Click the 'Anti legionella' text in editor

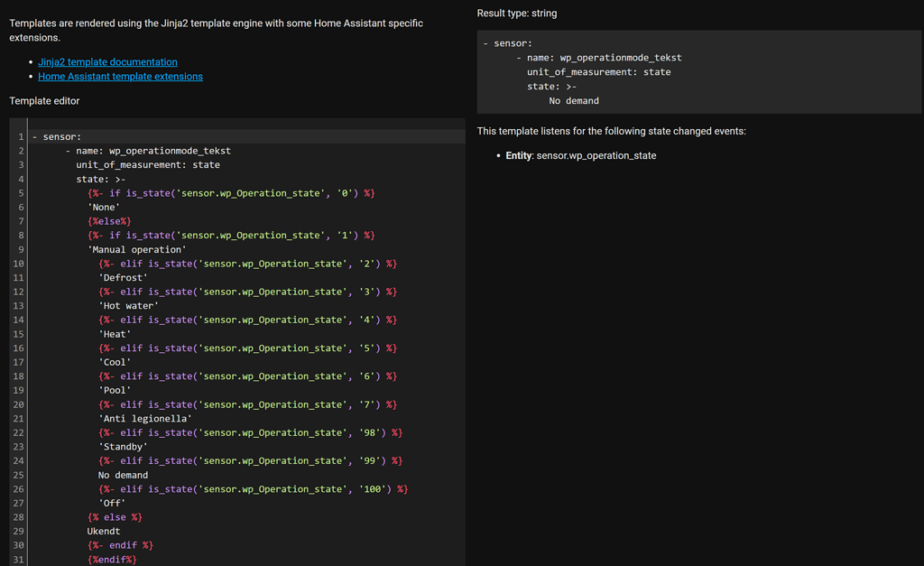(144, 419)
